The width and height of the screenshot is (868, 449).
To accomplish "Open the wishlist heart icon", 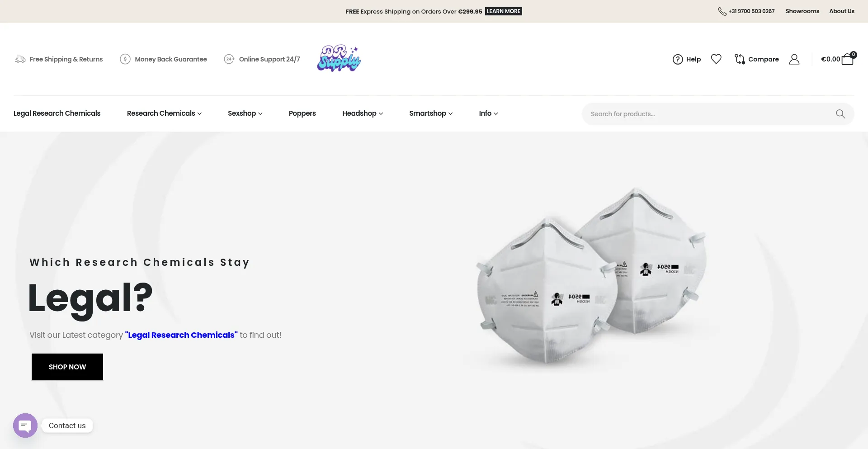I will click(x=716, y=59).
